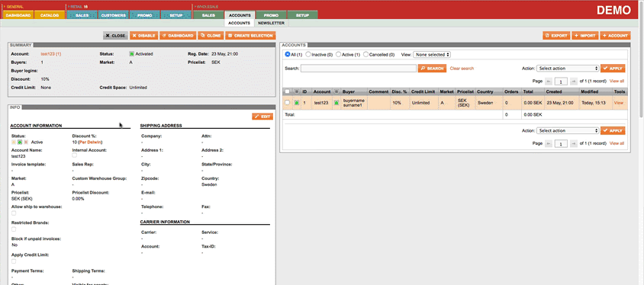Screen dimensions: 644x285
Task: Open the View dropdown showing None selected
Action: [x=432, y=54]
